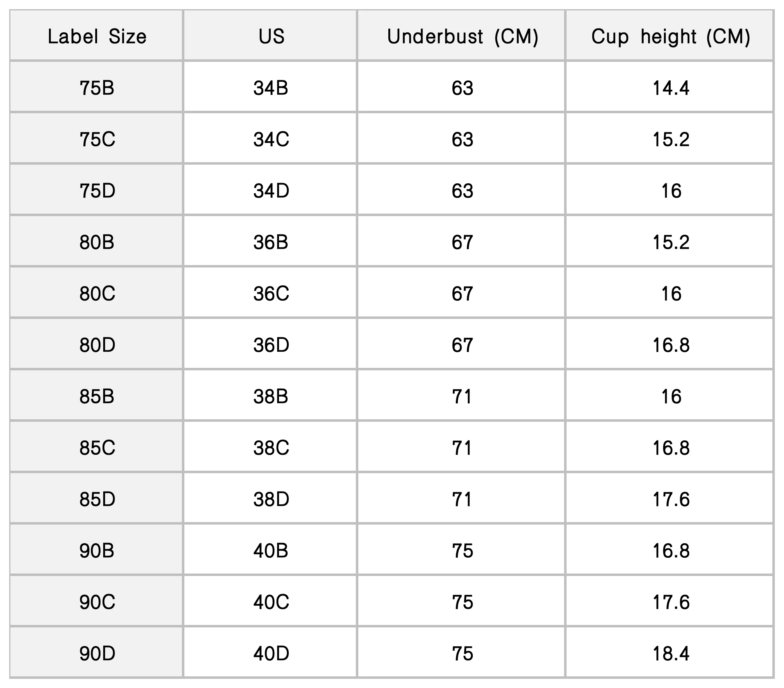Click the Label Size column header
Viewport: 784px width, 688px height.
click(x=97, y=37)
